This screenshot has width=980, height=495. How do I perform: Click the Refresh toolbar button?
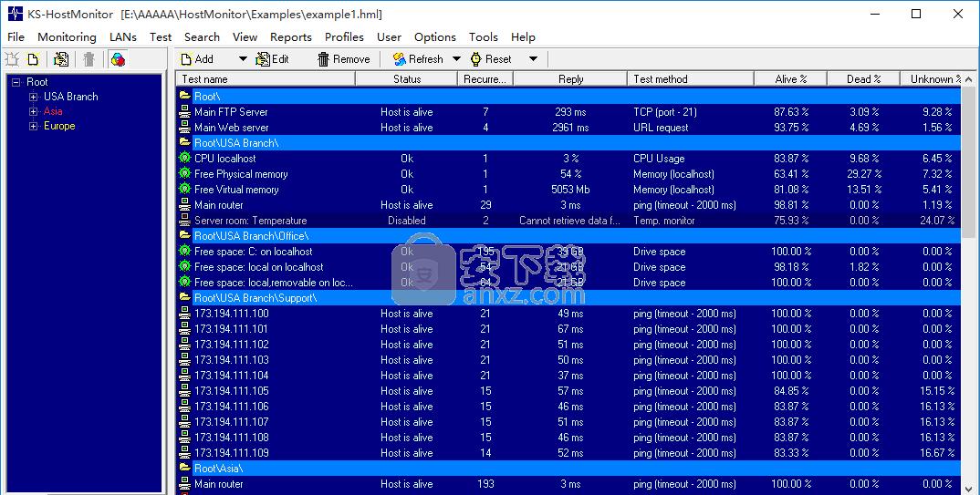point(418,59)
